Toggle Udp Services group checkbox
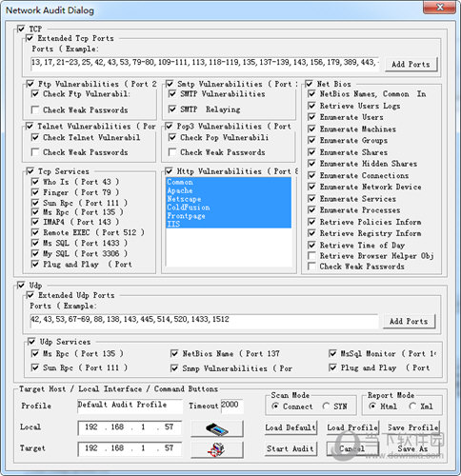Viewport: 461px width, 476px height. tap(31, 342)
